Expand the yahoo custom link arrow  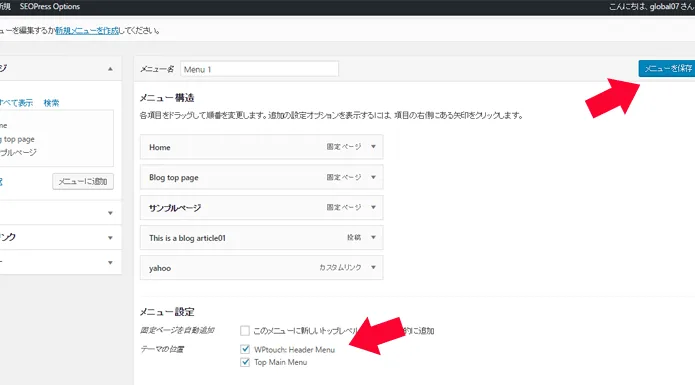point(373,268)
